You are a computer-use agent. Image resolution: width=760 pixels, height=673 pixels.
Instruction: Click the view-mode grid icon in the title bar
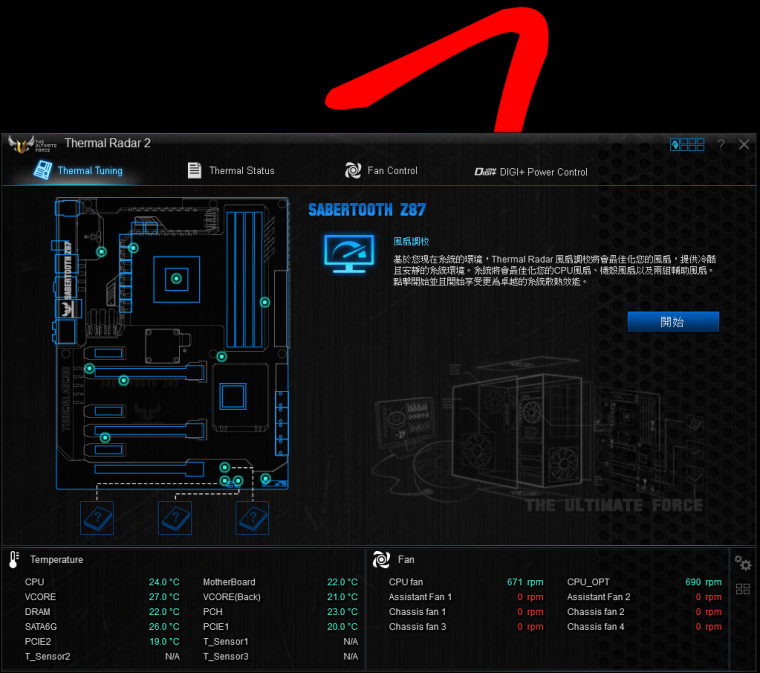click(687, 144)
